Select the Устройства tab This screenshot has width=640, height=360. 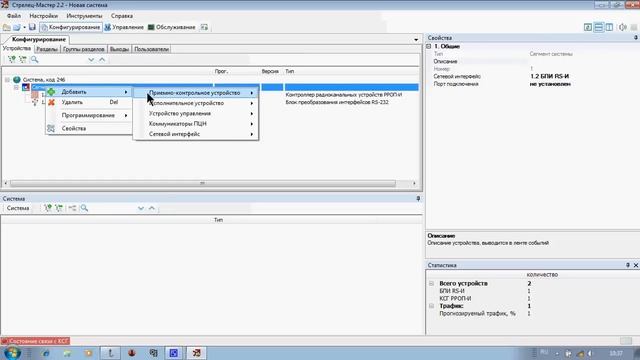(x=17, y=49)
